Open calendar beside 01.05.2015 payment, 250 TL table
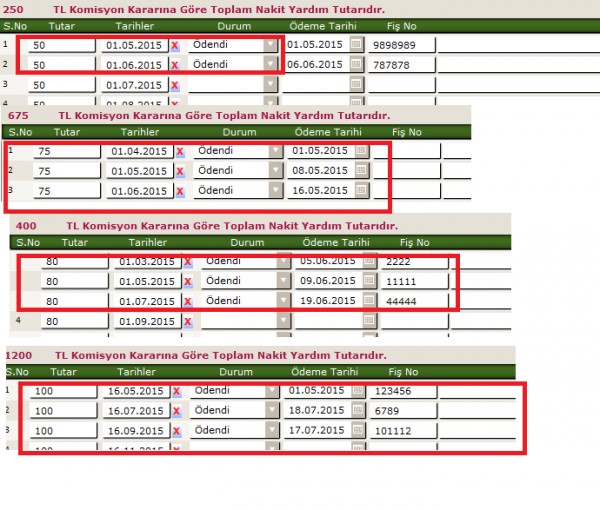The width and height of the screenshot is (600, 510). 356,44
